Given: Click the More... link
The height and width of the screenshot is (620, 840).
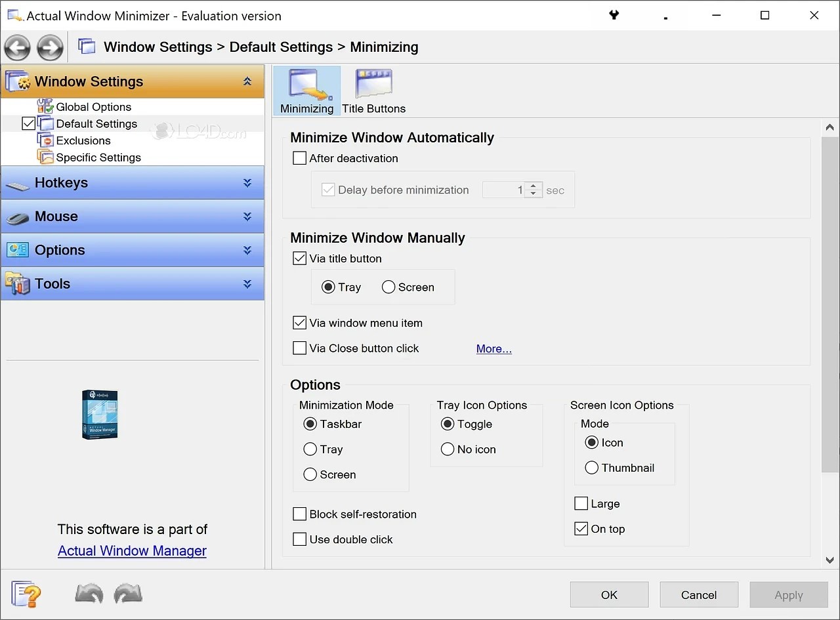Looking at the screenshot, I should tap(493, 348).
